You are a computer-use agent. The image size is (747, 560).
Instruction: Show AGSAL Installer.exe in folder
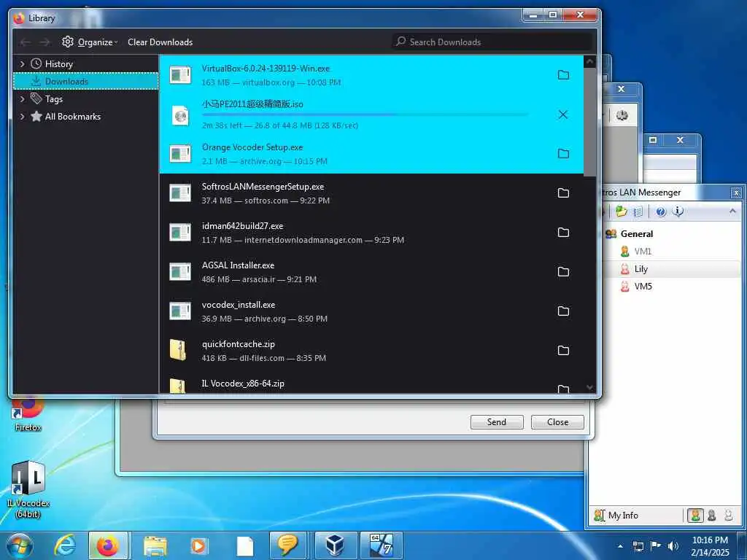click(x=563, y=272)
